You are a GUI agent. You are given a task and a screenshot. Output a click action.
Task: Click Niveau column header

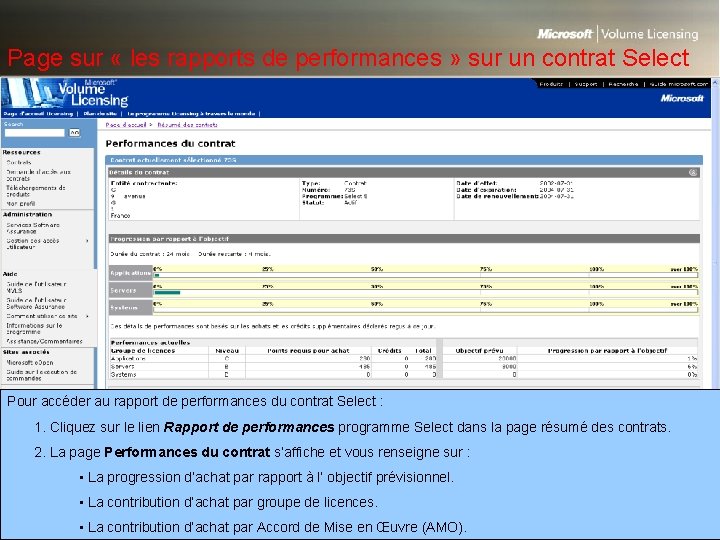[227, 351]
